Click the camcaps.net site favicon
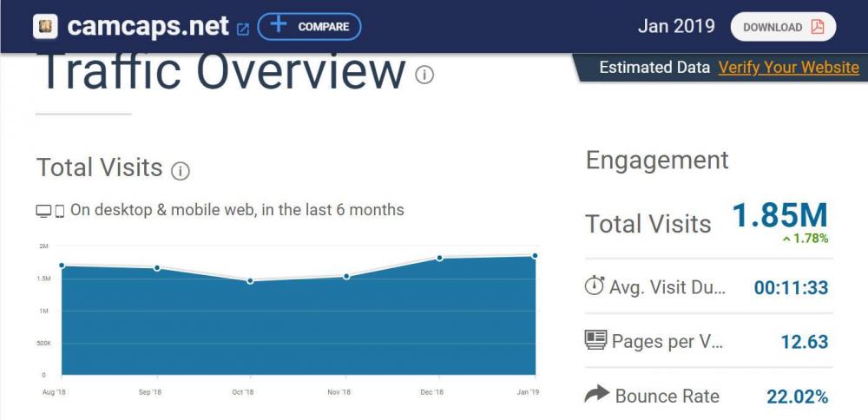 45,27
